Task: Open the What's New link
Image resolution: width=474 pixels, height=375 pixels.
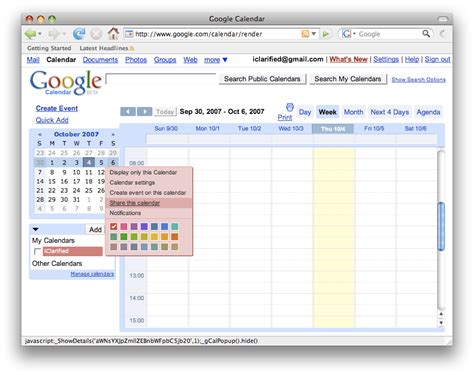Action: click(348, 59)
